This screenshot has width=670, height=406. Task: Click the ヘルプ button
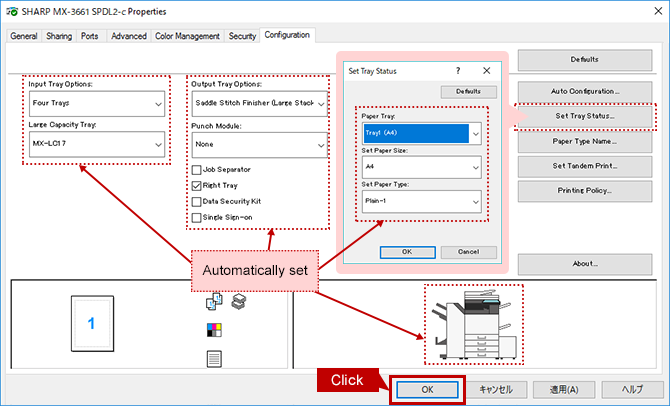pos(632,390)
